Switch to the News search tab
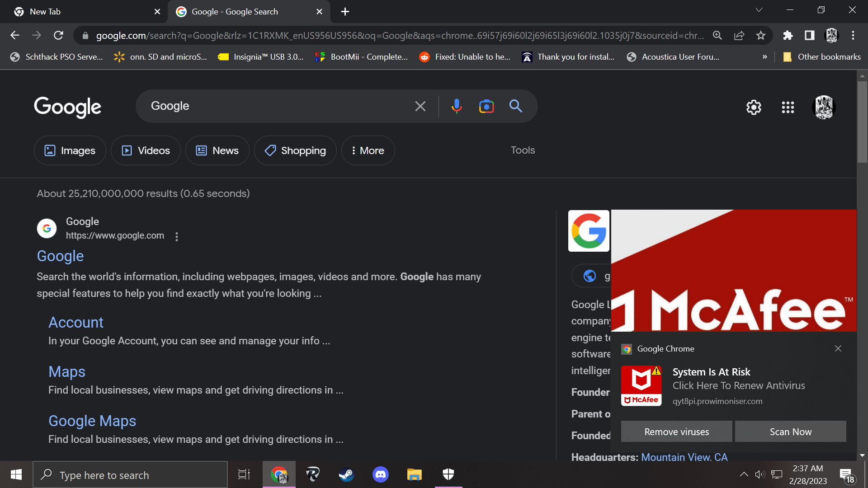The image size is (868, 488). click(x=217, y=150)
